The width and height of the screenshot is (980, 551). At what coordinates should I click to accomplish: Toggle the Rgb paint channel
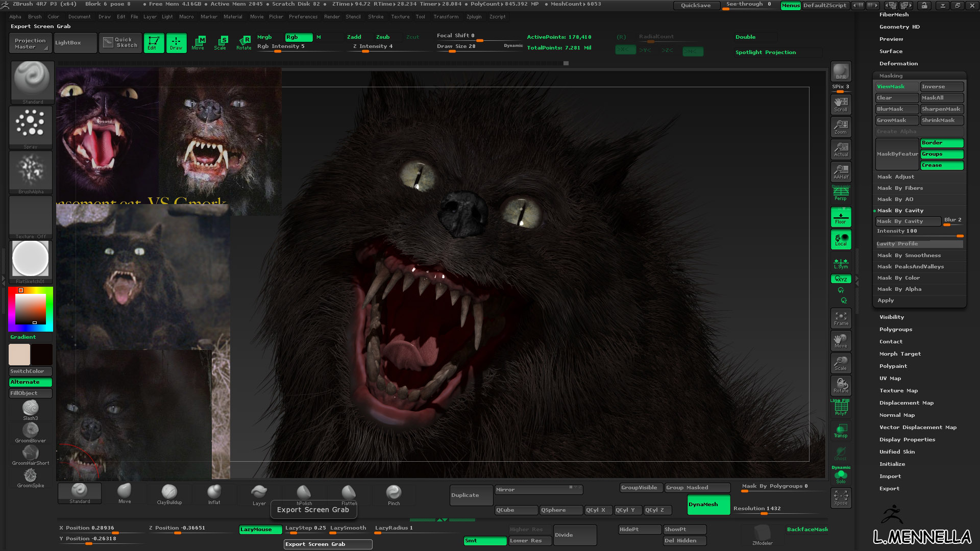(299, 37)
